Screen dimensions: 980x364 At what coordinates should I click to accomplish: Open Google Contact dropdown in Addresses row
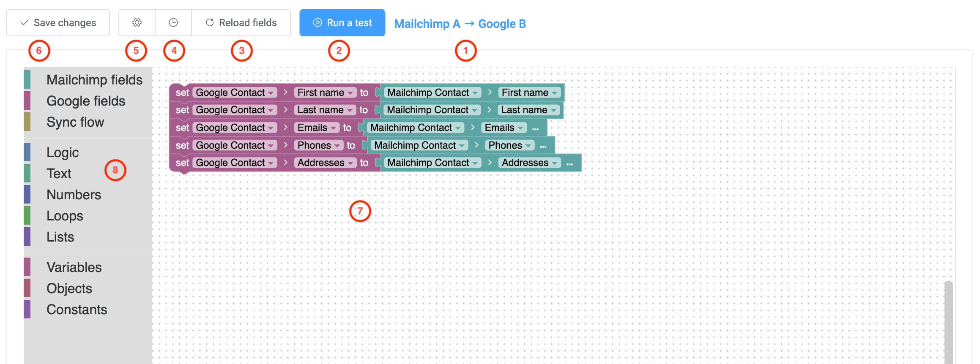(235, 163)
